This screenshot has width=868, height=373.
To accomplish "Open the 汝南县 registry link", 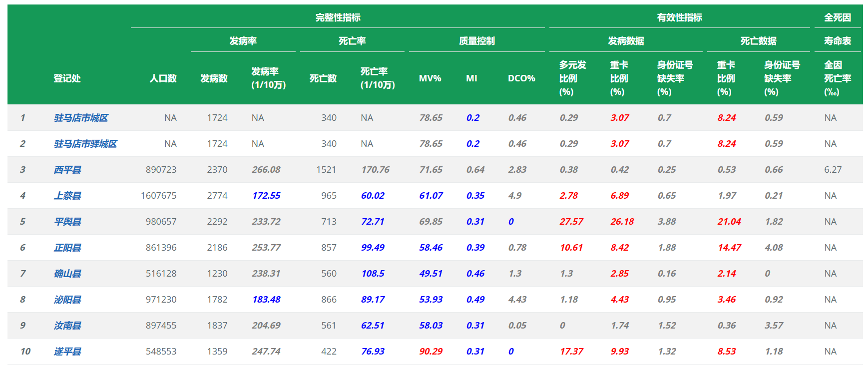I will click(67, 326).
